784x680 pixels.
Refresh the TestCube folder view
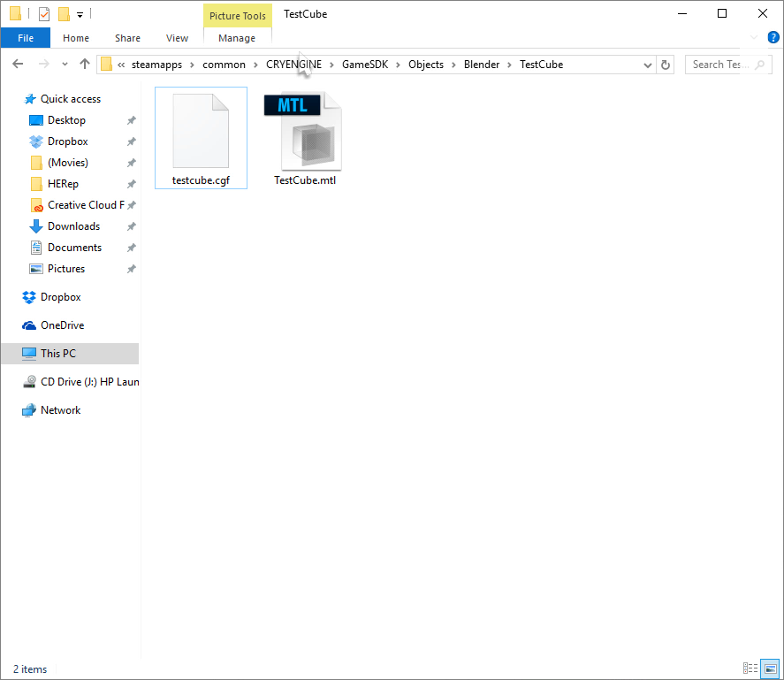click(x=665, y=65)
